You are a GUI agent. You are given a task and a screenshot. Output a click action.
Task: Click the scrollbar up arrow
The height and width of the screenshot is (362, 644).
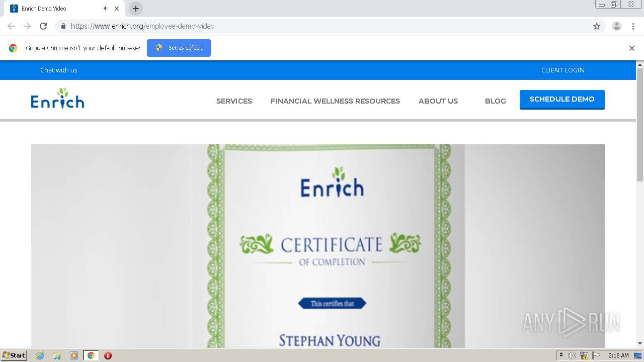point(640,65)
